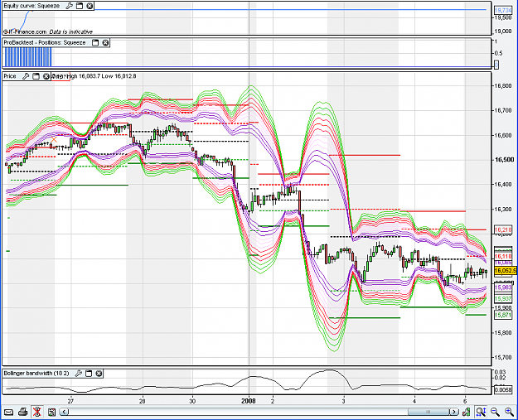Close the Equity curve: Squeeze panel

pos(90,6)
